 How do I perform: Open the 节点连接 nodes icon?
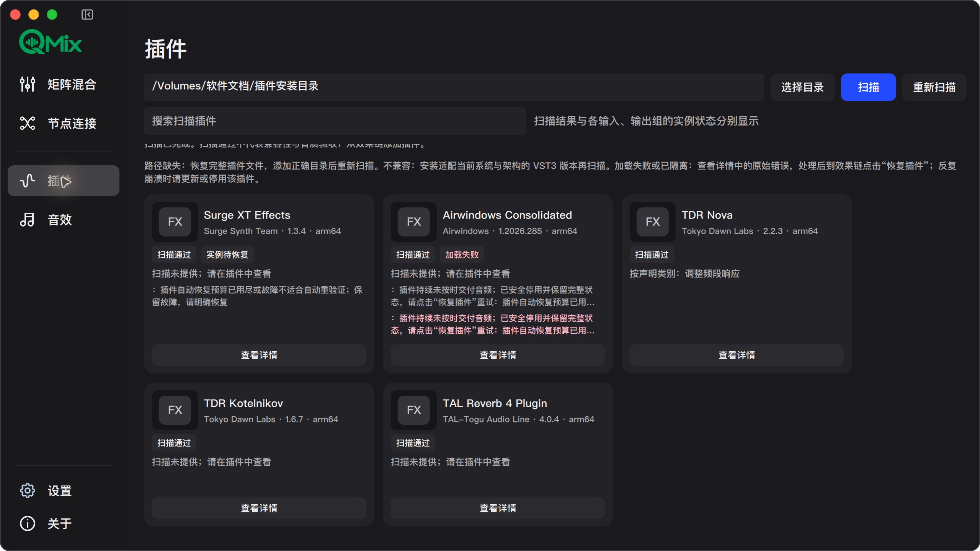click(x=28, y=123)
